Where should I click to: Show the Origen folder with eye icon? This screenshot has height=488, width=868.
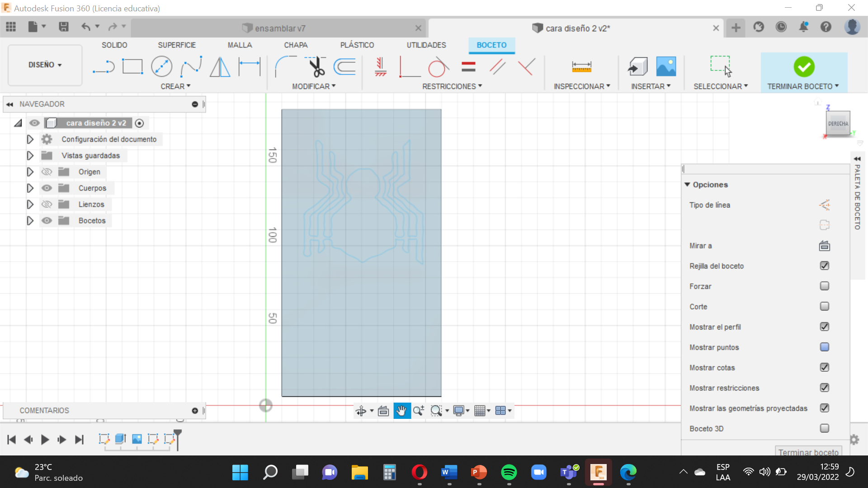[47, 172]
